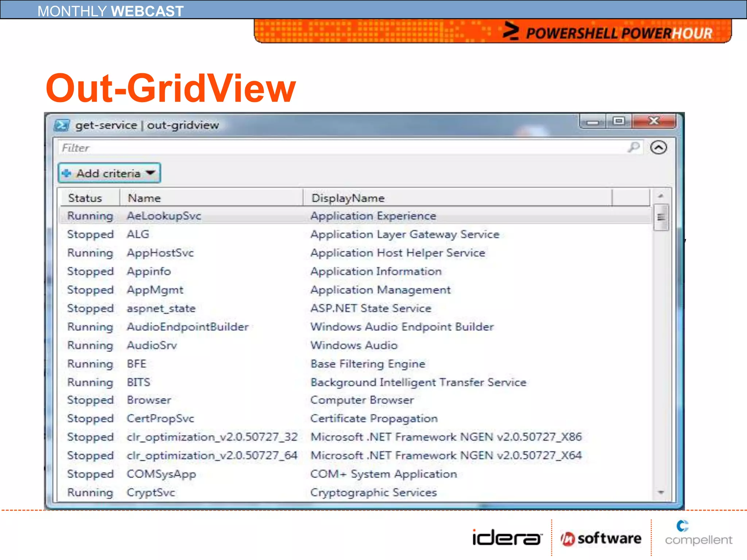The height and width of the screenshot is (560, 747).
Task: Click the /n software logo
Action: pos(601,538)
